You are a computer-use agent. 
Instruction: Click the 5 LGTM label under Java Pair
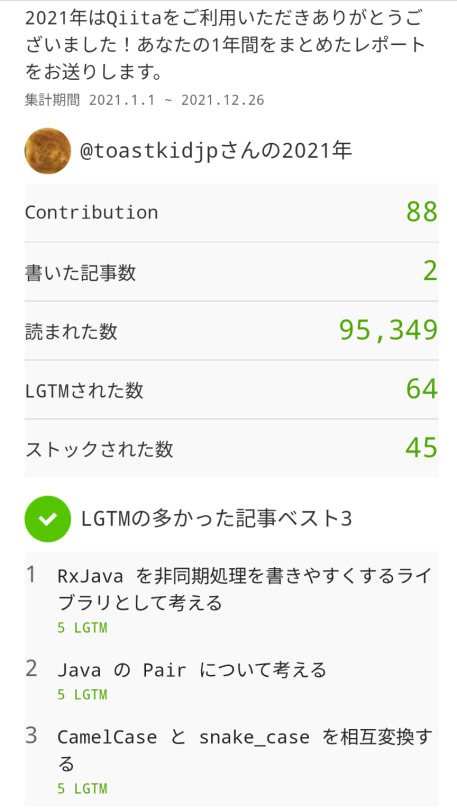(x=82, y=695)
